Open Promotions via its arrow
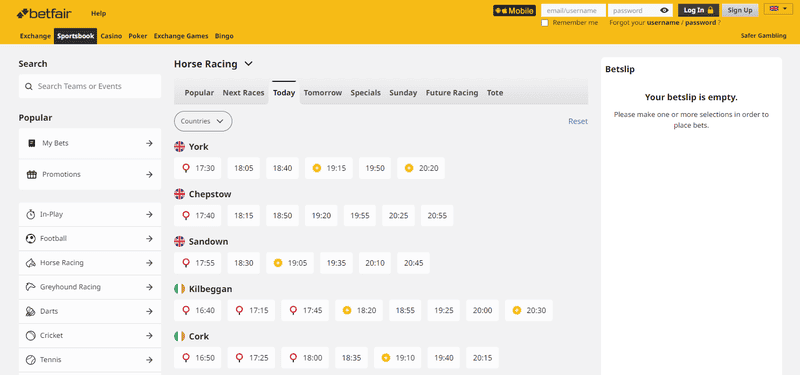 point(149,174)
